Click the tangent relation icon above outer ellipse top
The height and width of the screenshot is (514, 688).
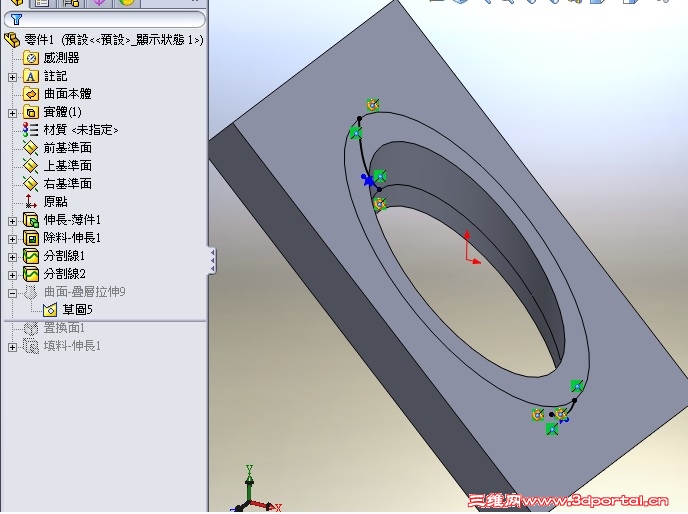point(373,105)
